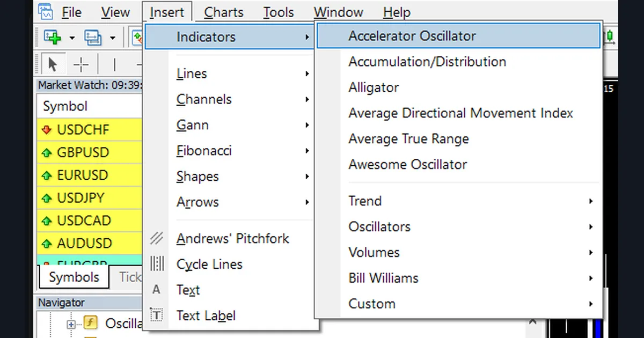The width and height of the screenshot is (644, 338).
Task: Open the Charts menu
Action: pyautogui.click(x=224, y=12)
